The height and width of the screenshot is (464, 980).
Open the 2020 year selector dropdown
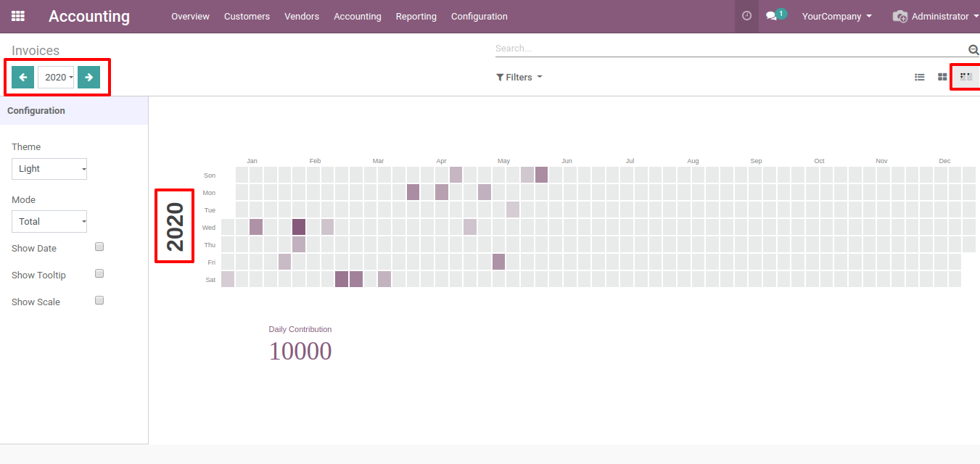click(56, 78)
